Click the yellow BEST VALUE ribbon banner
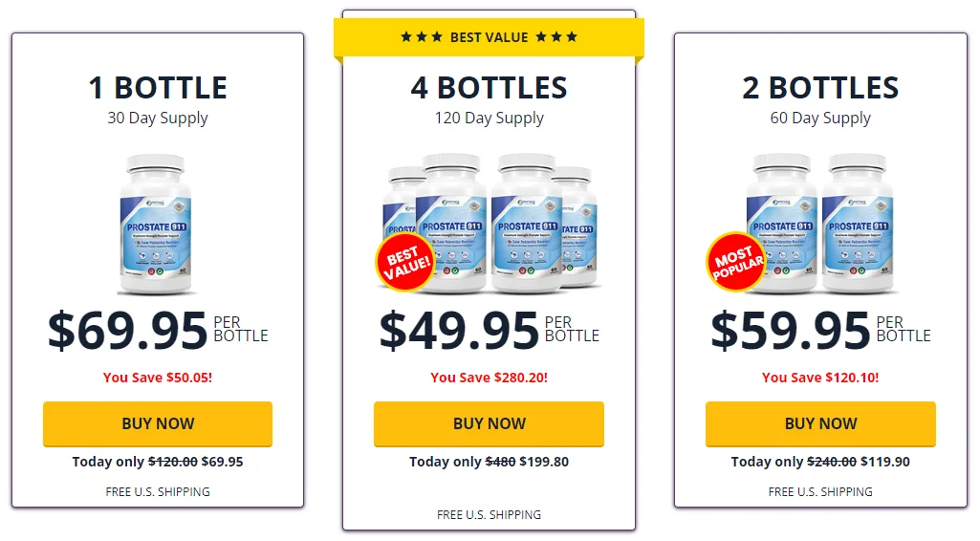 489,37
